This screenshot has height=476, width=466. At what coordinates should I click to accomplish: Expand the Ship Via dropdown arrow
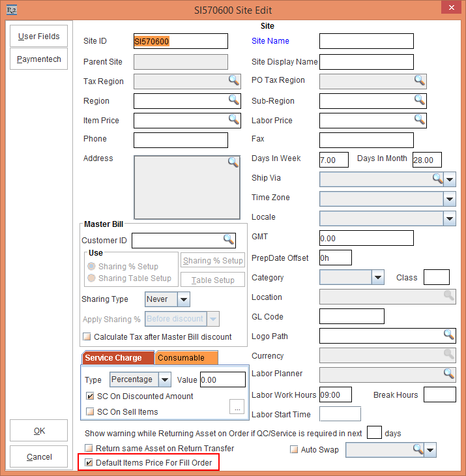[450, 179]
